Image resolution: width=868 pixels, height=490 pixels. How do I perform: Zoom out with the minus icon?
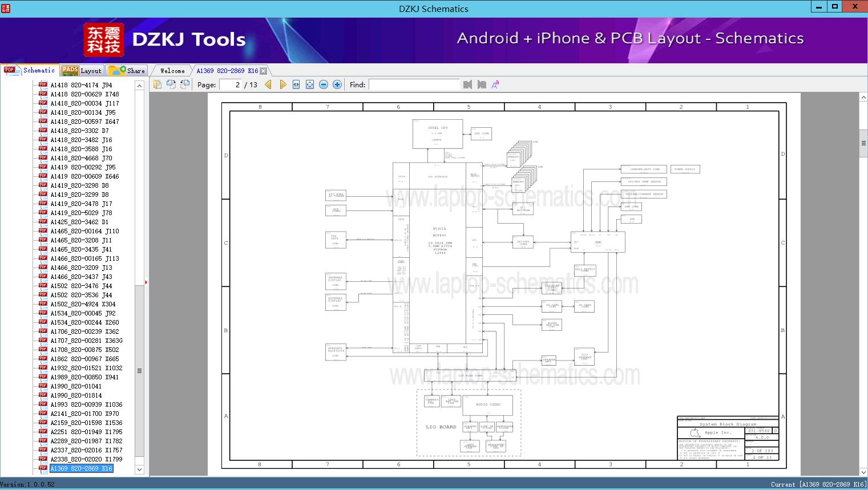324,84
